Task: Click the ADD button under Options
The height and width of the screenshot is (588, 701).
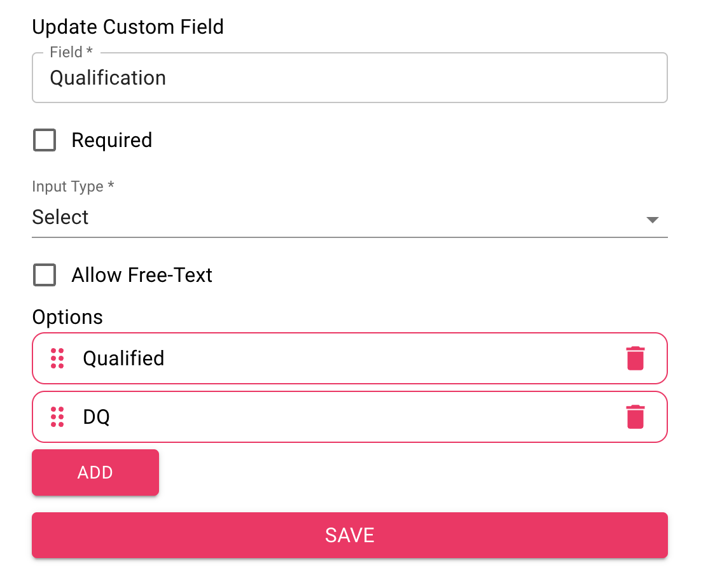Action: (95, 472)
